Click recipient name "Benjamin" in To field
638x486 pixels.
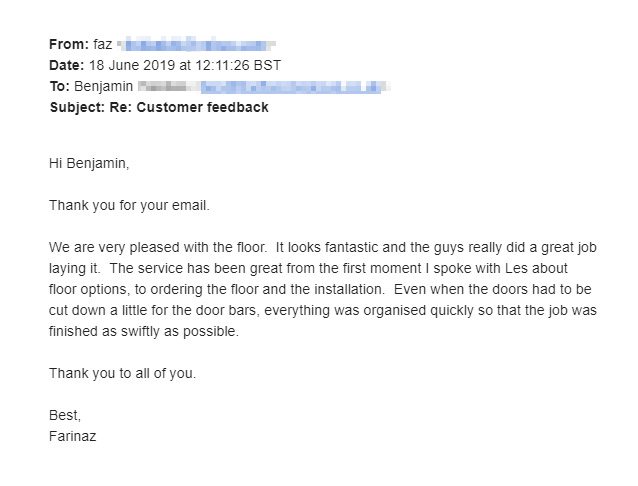(x=104, y=87)
